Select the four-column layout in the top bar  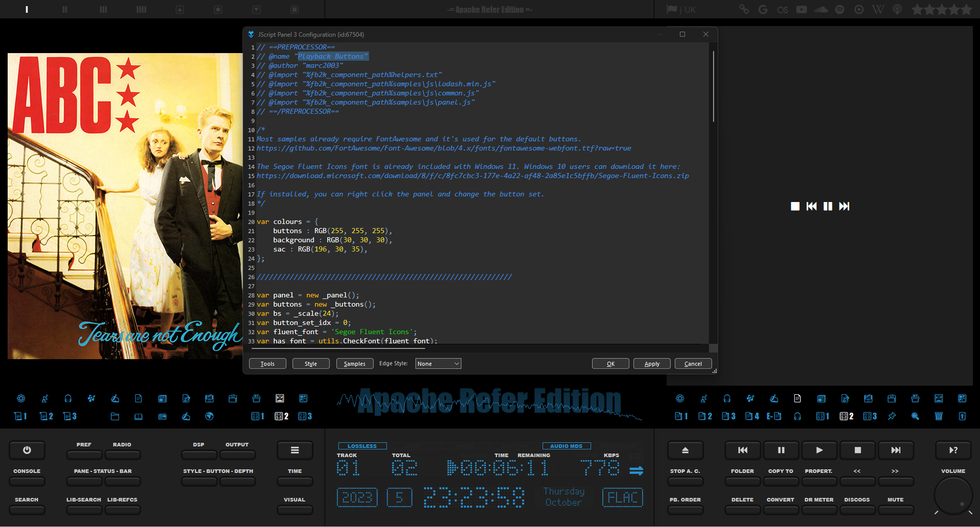[141, 10]
